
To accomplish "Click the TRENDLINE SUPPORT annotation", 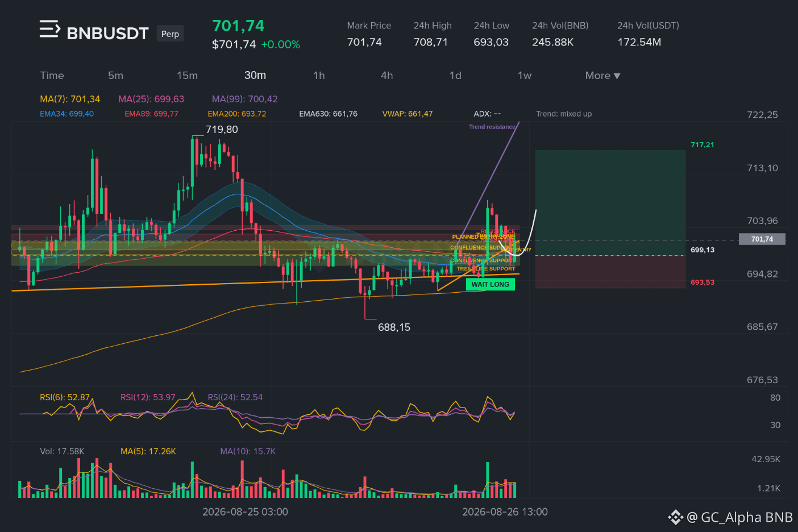I will click(486, 269).
